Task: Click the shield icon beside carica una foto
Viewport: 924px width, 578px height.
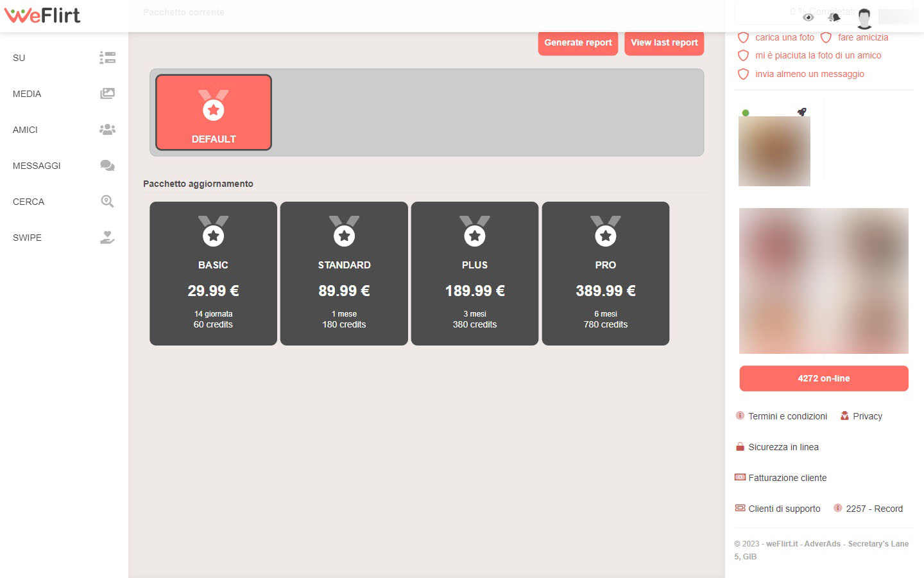Action: pyautogui.click(x=743, y=37)
